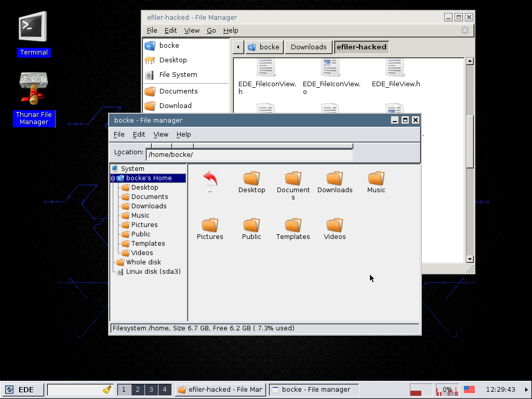Open the Terminal desktop icon
532x399 pixels.
(33, 28)
